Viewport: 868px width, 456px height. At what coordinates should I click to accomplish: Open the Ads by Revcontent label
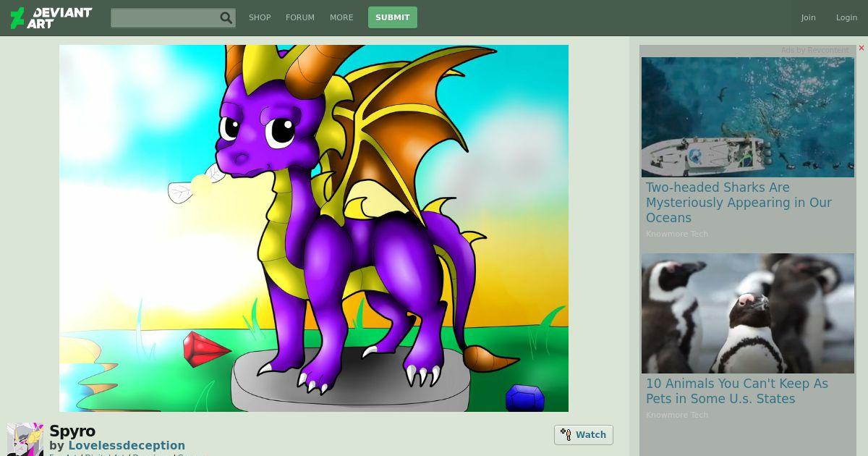point(814,50)
